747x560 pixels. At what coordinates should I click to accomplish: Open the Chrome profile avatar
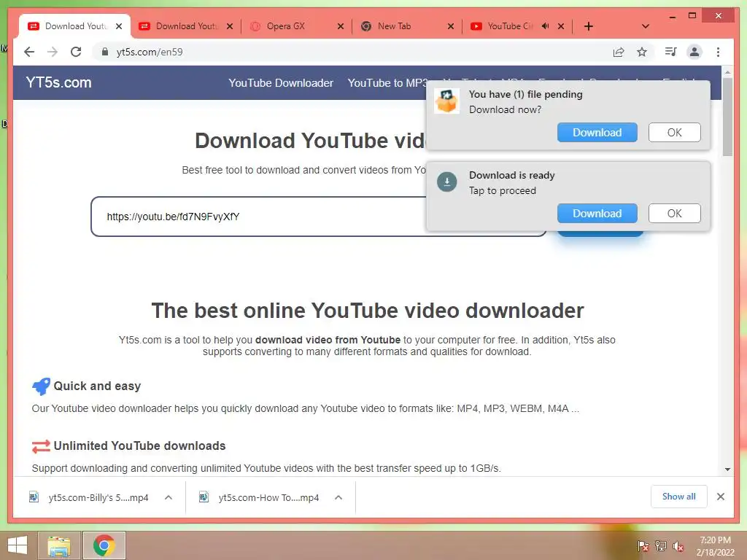[x=694, y=52]
